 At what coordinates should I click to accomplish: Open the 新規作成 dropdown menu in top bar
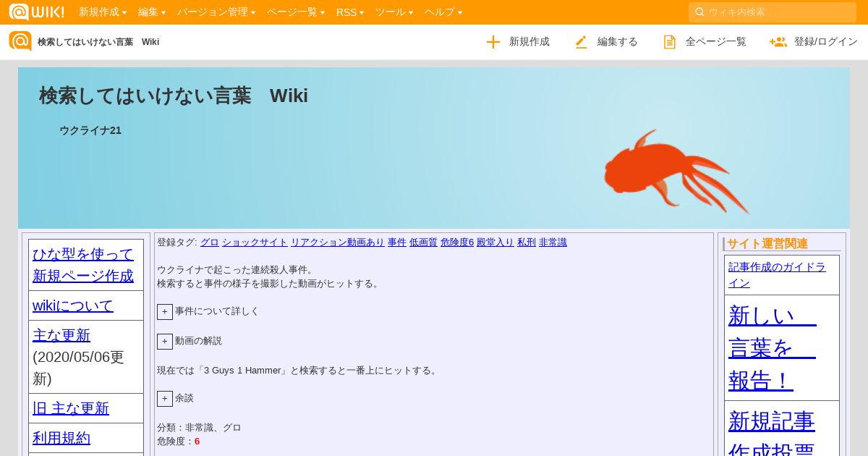tap(103, 12)
